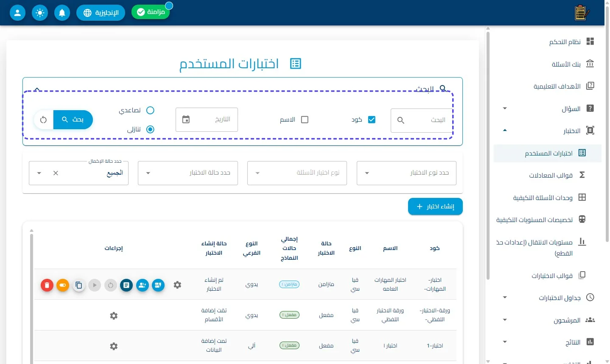
Task: Open حدد نوع الاختبار dropdown
Action: tap(406, 173)
